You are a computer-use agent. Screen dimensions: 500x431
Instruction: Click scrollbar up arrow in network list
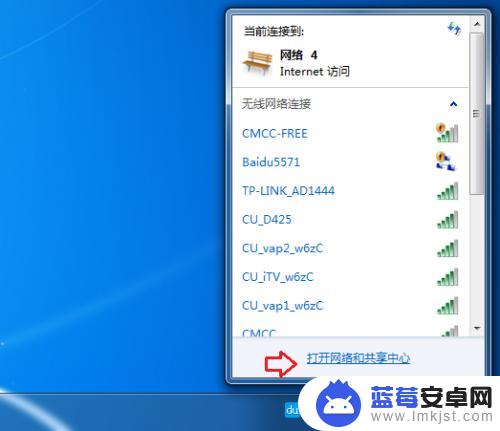[x=477, y=24]
